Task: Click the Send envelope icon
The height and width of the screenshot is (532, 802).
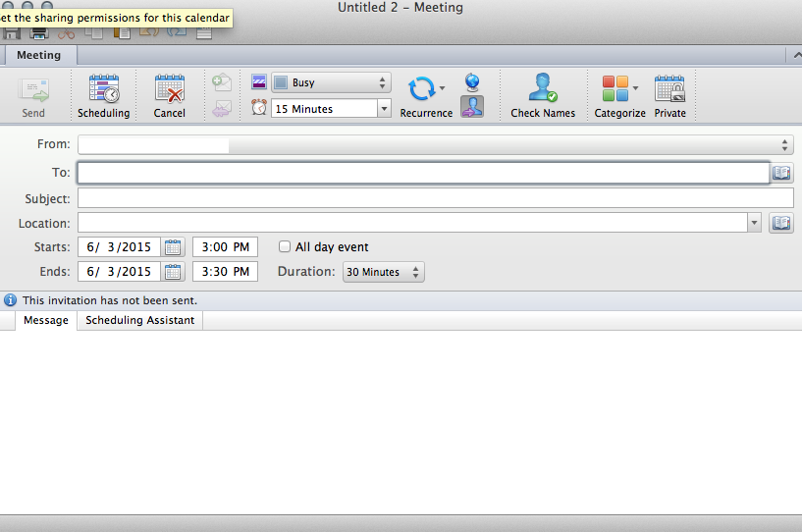Action: [33, 90]
